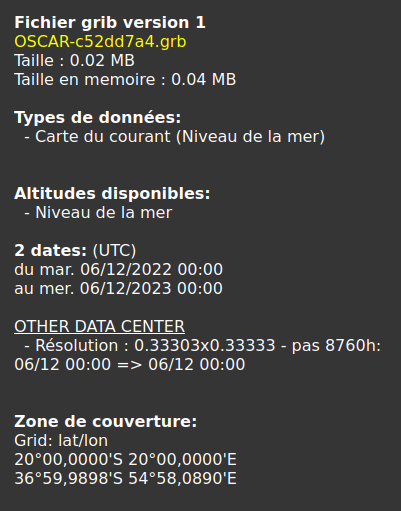The height and width of the screenshot is (511, 401).
Task: Select the coordinates 20°00,0000'S 20°00,0000'E
Action: (x=125, y=460)
